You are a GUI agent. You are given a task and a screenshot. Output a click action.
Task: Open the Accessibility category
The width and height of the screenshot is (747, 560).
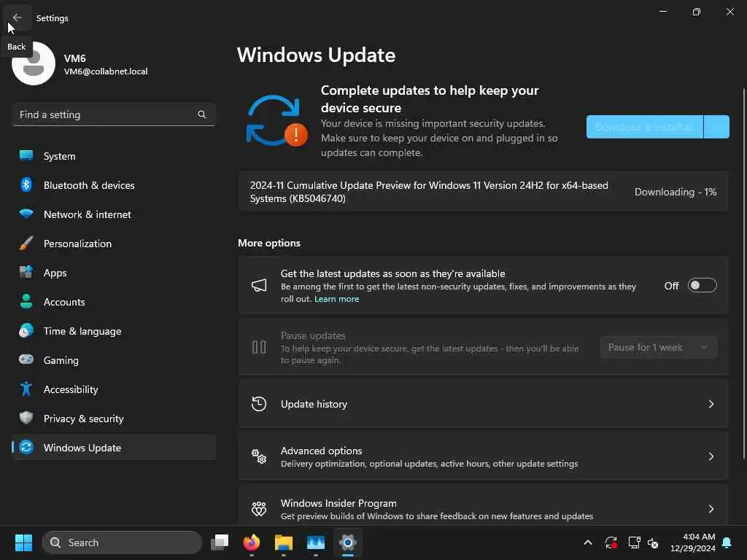point(113,389)
